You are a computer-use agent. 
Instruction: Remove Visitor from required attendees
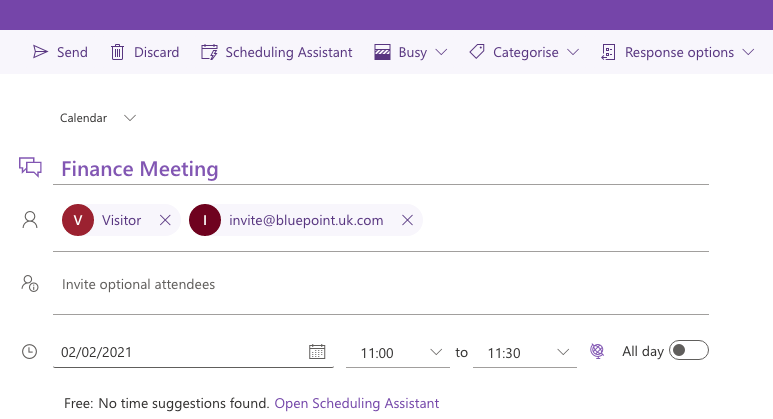tap(165, 220)
